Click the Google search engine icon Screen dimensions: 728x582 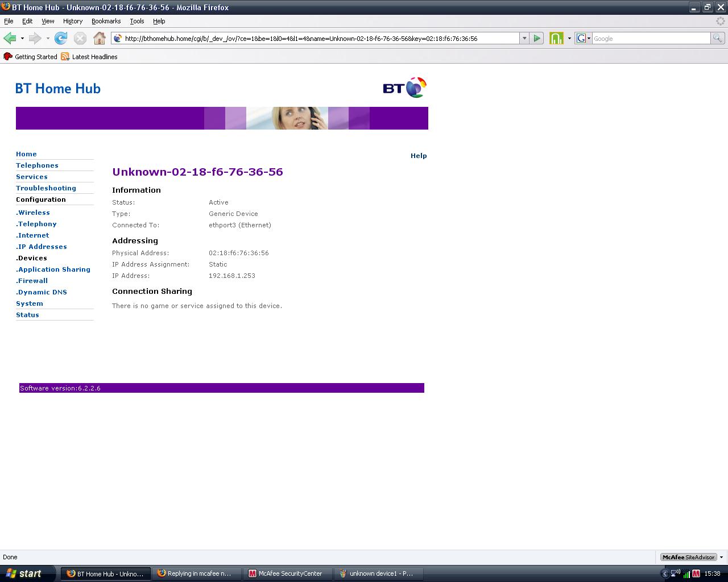581,38
